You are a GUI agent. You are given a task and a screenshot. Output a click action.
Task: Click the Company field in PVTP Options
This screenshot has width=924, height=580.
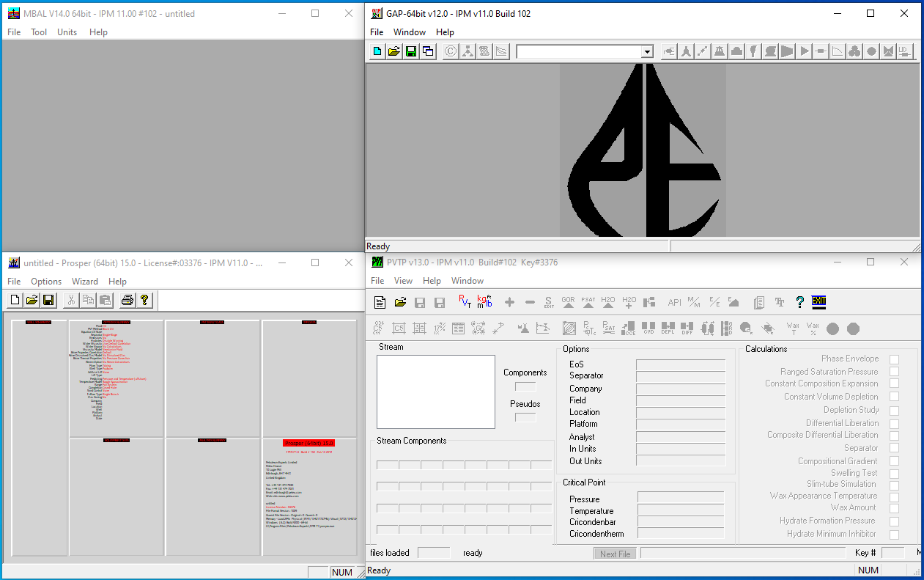coord(681,389)
